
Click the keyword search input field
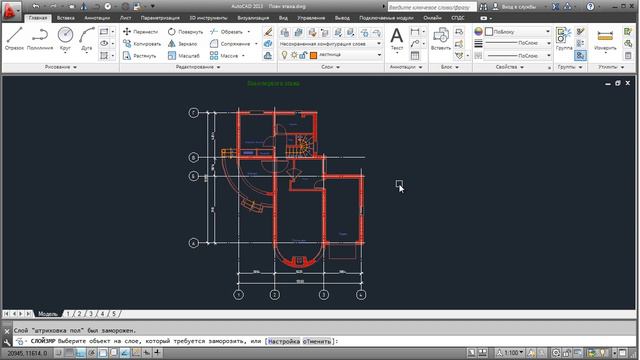tap(431, 7)
